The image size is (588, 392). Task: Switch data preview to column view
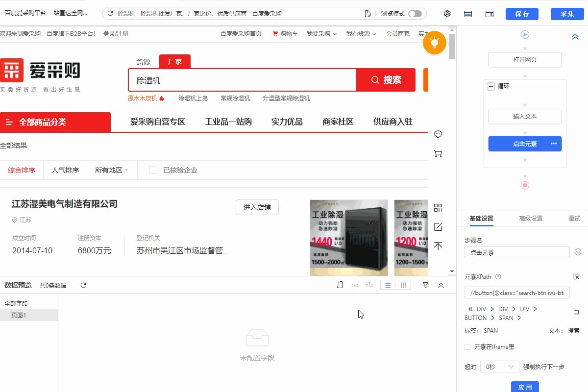[x=403, y=285]
